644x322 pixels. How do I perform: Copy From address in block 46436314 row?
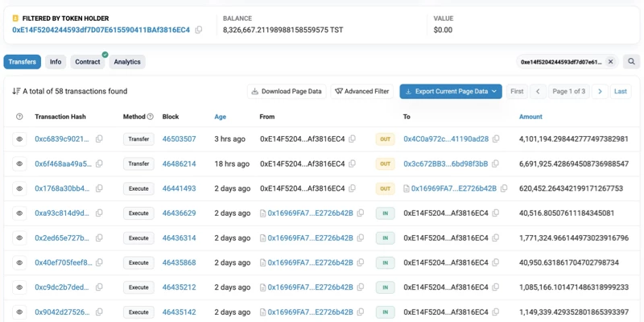[360, 237]
